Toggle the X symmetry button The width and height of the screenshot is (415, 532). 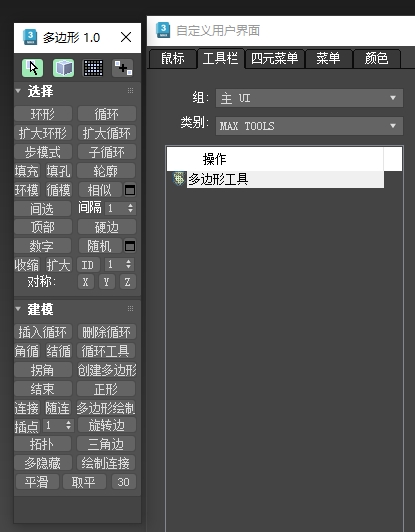point(86,282)
